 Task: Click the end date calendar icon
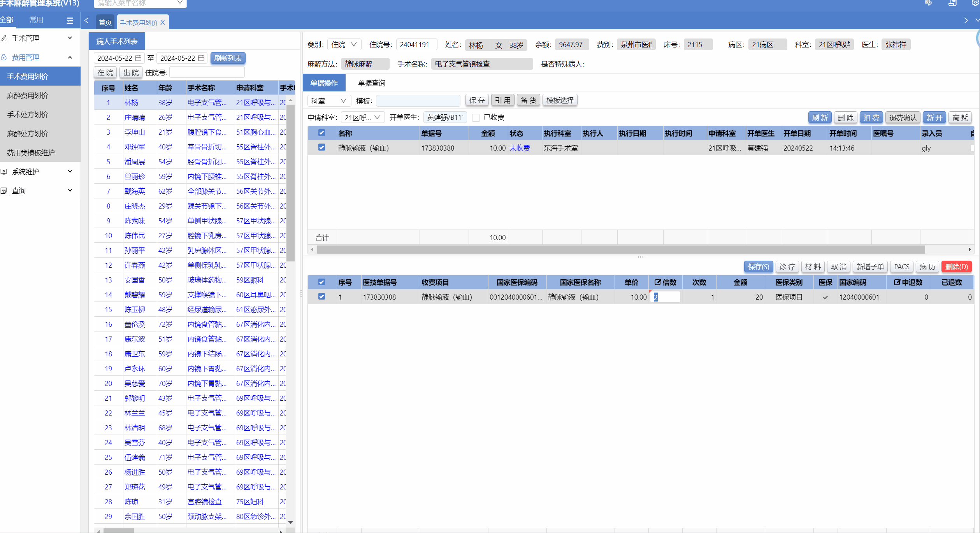(x=201, y=58)
